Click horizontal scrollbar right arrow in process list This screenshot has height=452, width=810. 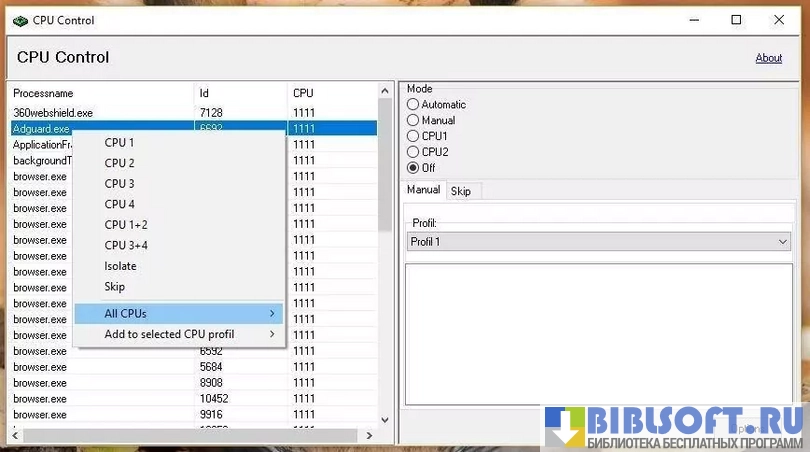click(x=370, y=436)
